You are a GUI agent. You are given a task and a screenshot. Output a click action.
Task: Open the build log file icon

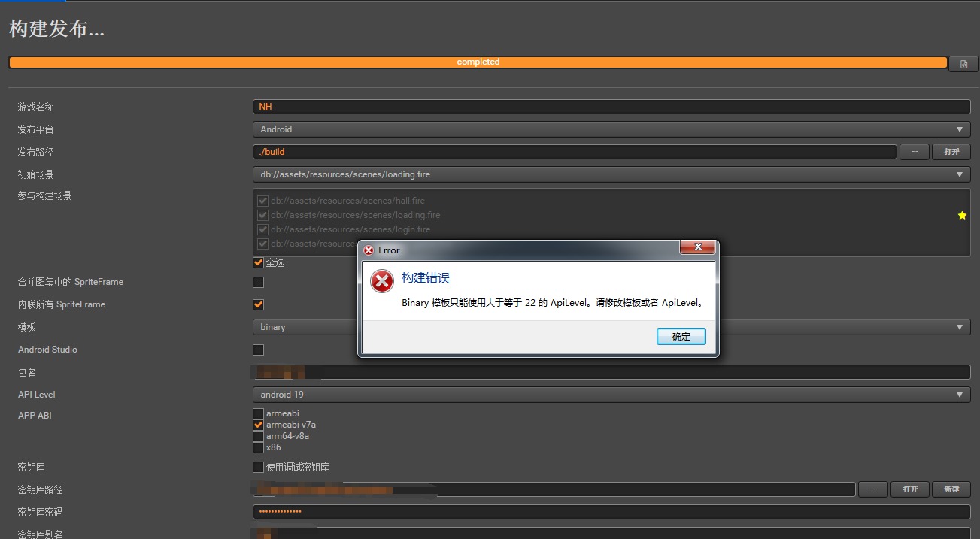963,64
